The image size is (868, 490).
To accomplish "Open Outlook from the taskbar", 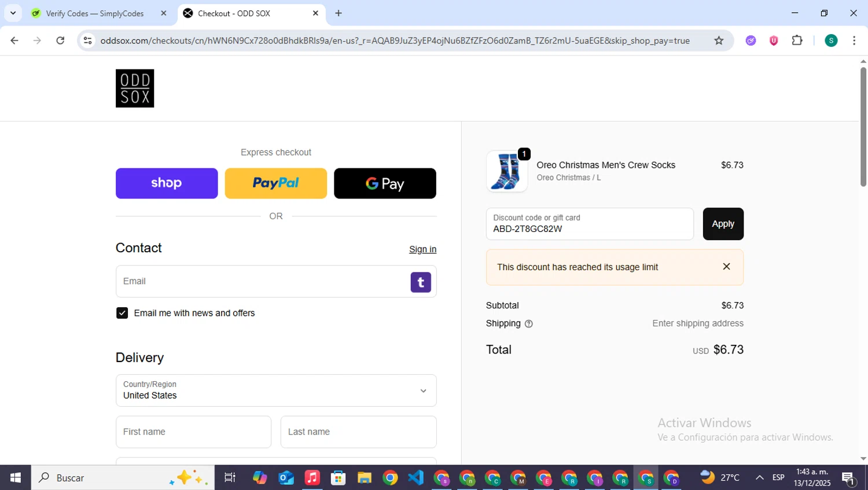I will (286, 478).
